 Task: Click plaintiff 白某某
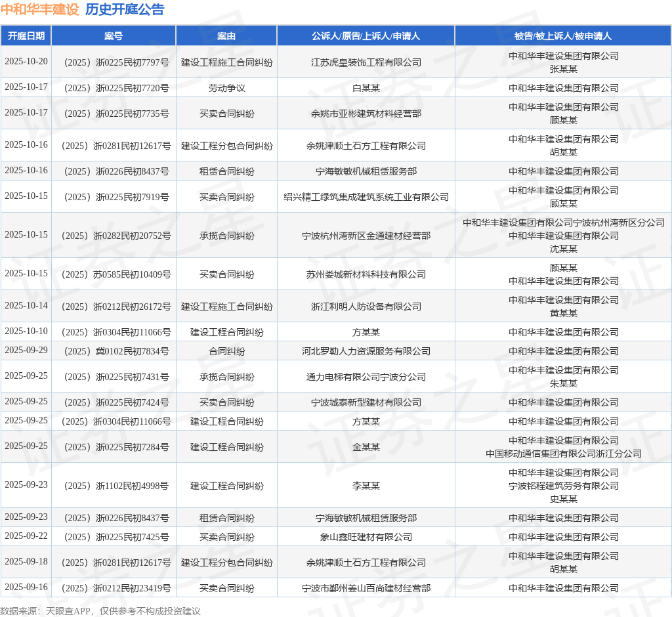coord(366,89)
